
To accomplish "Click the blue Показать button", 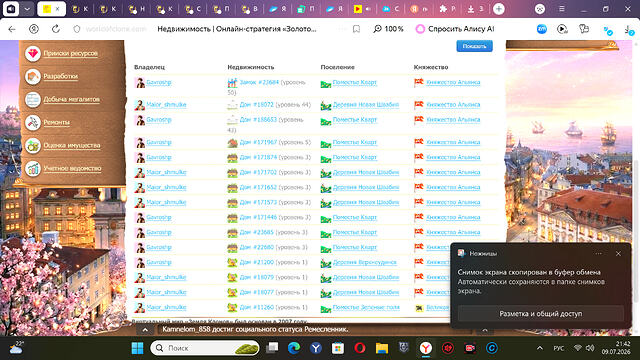I will point(474,46).
